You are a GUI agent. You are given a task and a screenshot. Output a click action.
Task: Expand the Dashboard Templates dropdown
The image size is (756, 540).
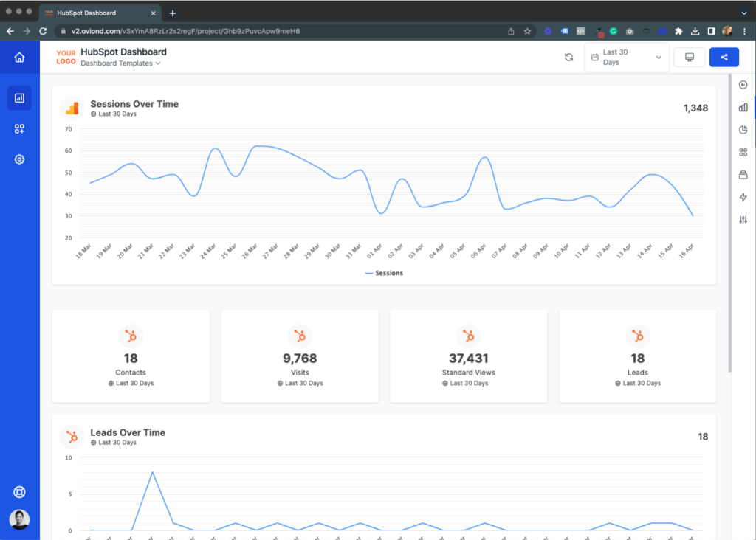[120, 63]
